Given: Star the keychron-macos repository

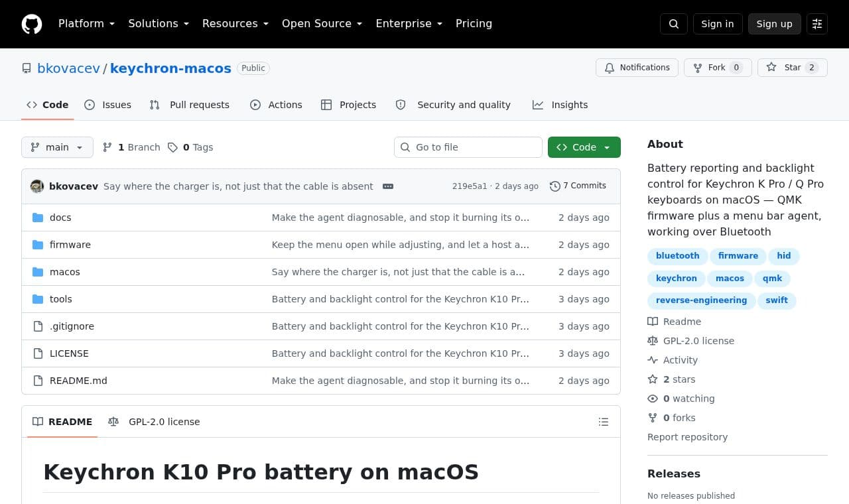Looking at the screenshot, I should click(x=793, y=68).
